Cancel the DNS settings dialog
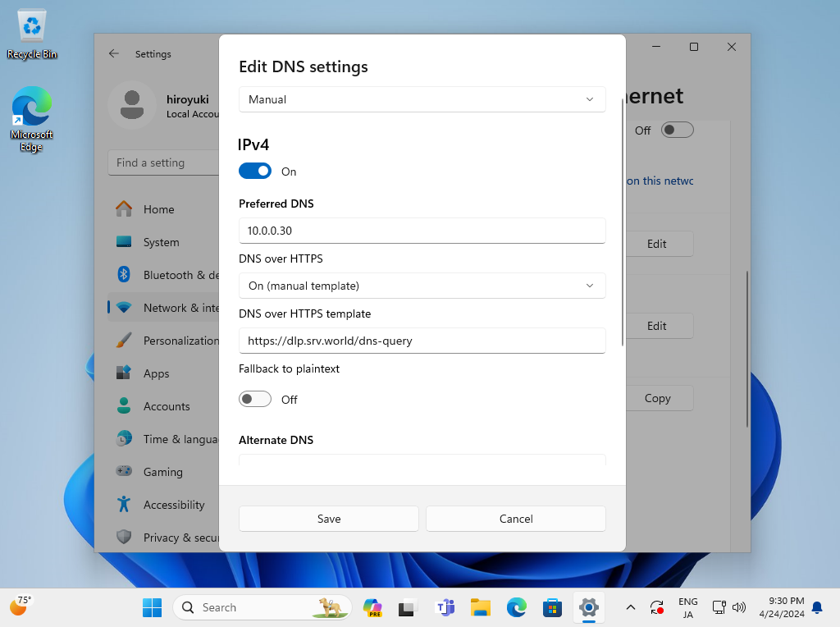The height and width of the screenshot is (627, 840). pos(515,519)
